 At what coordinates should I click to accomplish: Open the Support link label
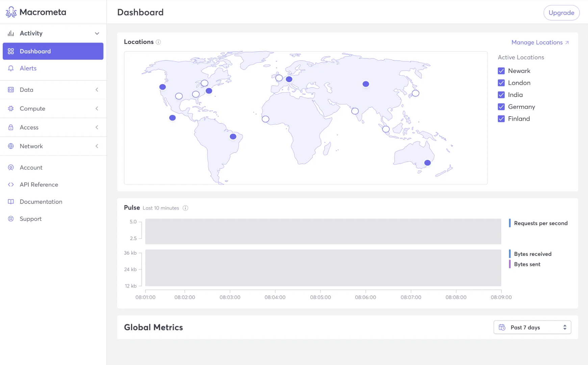(31, 219)
